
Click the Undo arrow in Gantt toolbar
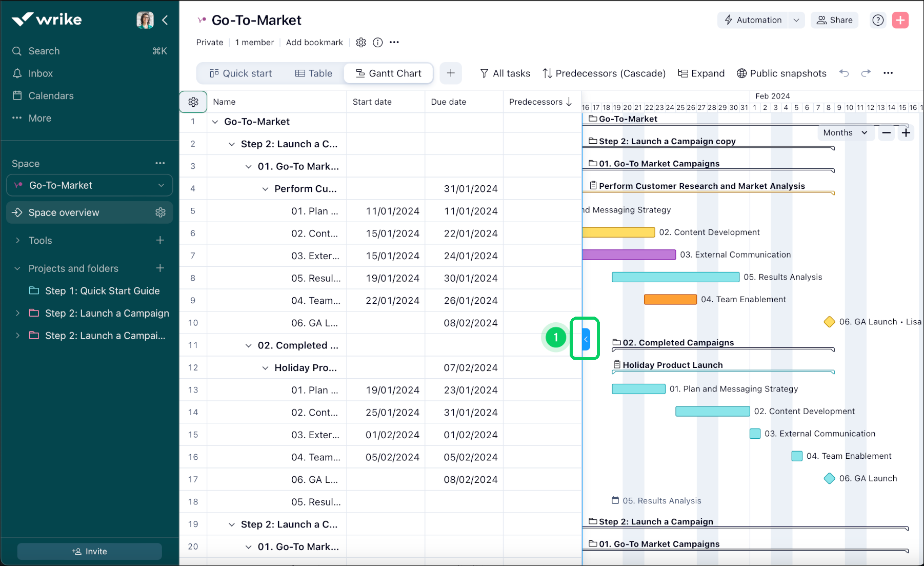[x=844, y=73]
